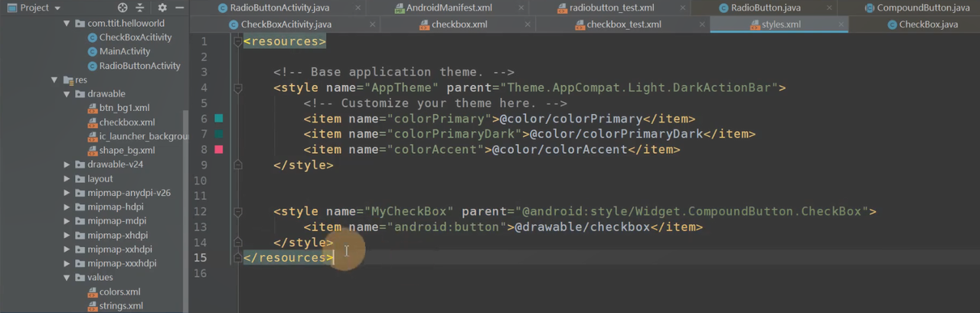Select MainActivity in the project tree
The image size is (980, 313).
[x=125, y=51]
